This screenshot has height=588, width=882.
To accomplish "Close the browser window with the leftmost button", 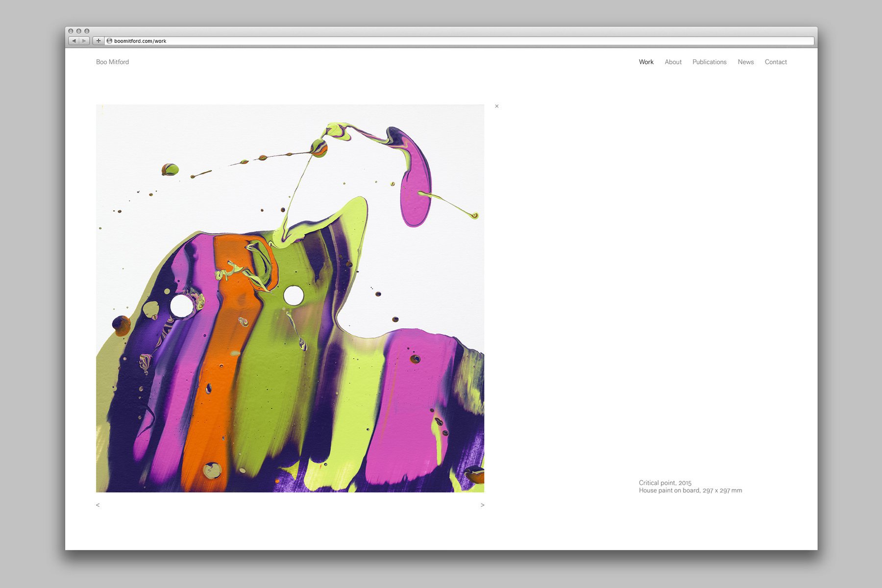I will [x=71, y=31].
